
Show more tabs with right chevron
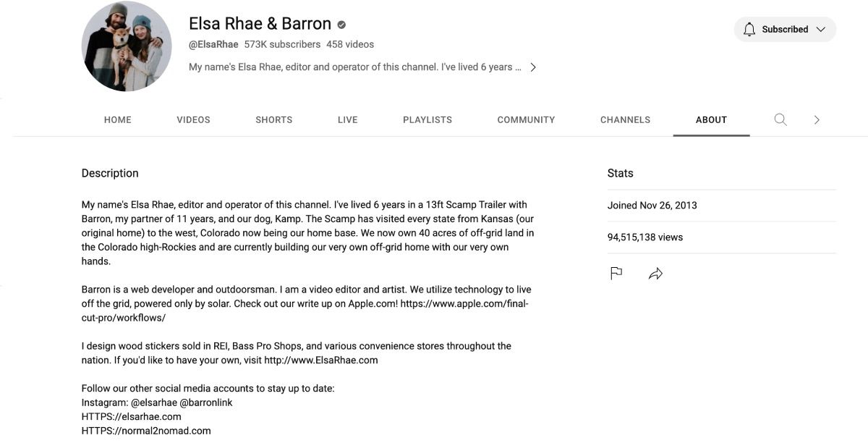coord(817,120)
